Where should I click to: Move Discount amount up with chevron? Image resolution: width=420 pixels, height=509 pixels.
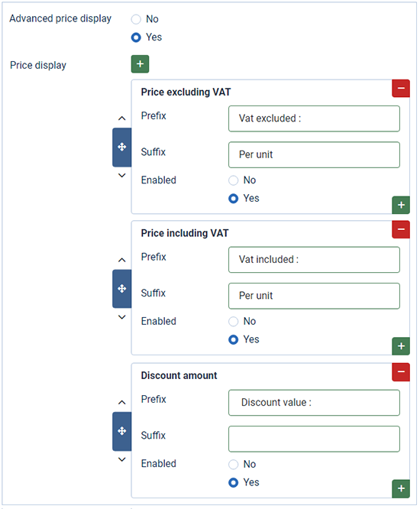coord(122,403)
